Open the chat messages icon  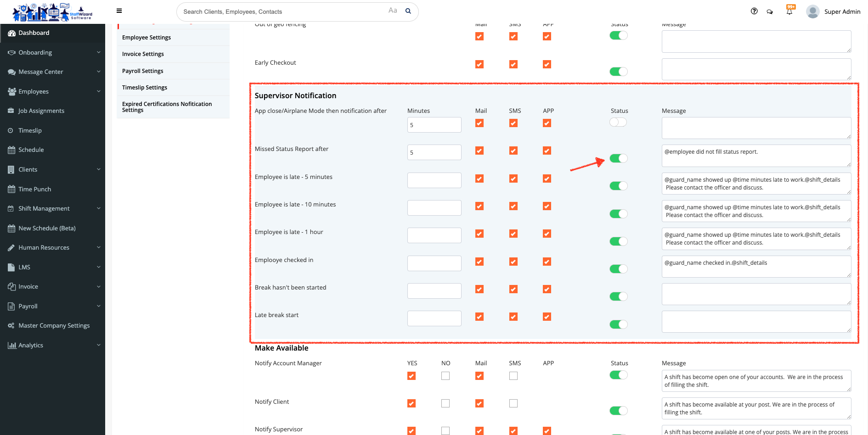770,12
